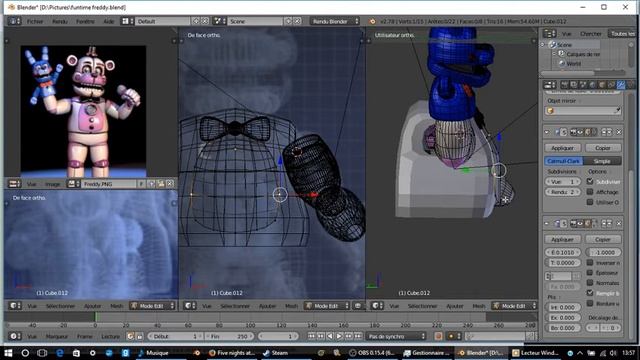Toggle the Normales checkbox in Solidify
The image size is (640, 360).
click(x=590, y=282)
